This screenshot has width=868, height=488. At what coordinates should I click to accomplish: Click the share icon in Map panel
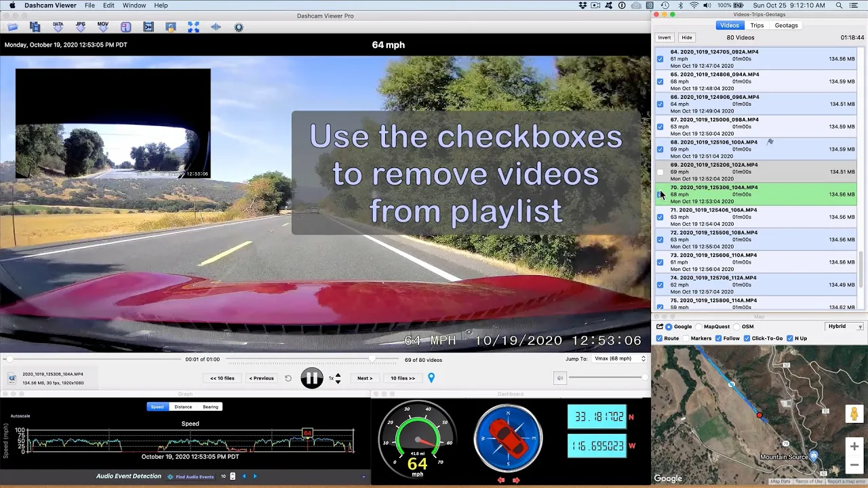click(x=660, y=327)
